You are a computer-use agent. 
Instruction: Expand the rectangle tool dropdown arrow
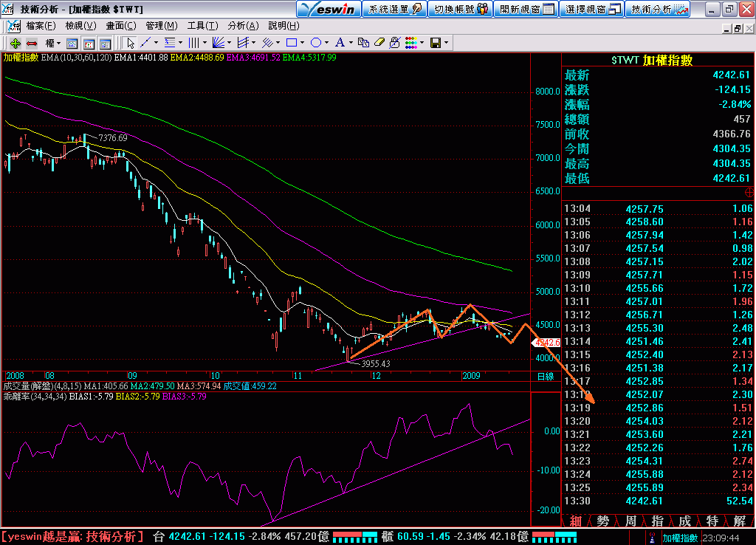click(x=302, y=43)
